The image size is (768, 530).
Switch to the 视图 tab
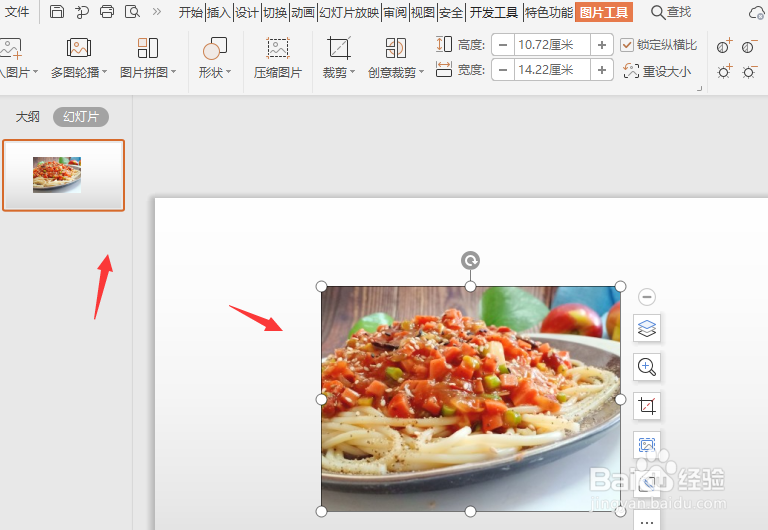click(423, 12)
